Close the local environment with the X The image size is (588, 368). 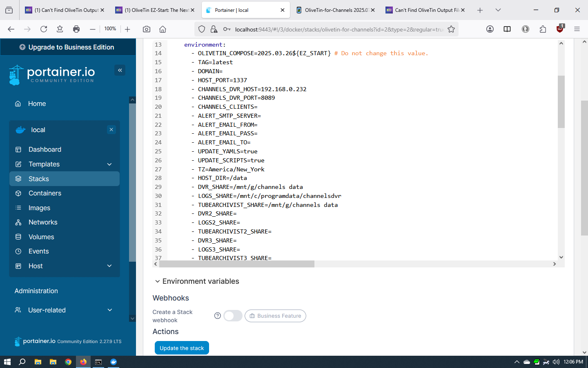tap(111, 130)
